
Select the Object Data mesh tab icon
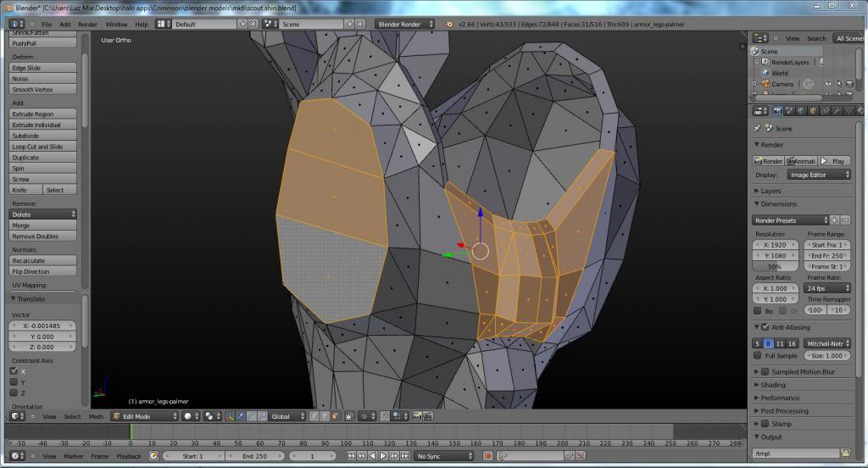coord(849,111)
